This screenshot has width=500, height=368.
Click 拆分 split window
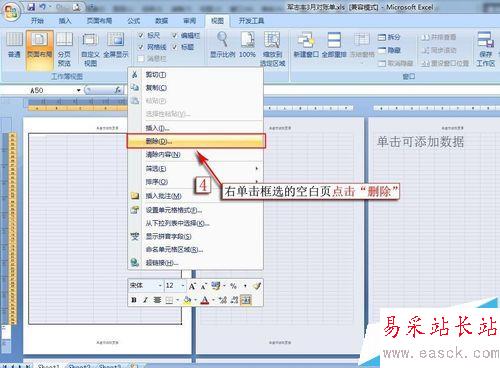[389, 37]
